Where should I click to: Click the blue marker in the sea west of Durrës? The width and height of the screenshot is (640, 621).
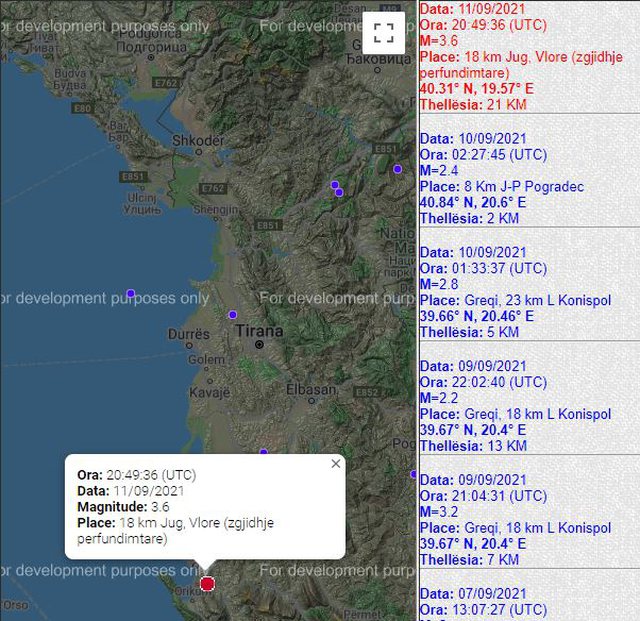click(x=130, y=293)
